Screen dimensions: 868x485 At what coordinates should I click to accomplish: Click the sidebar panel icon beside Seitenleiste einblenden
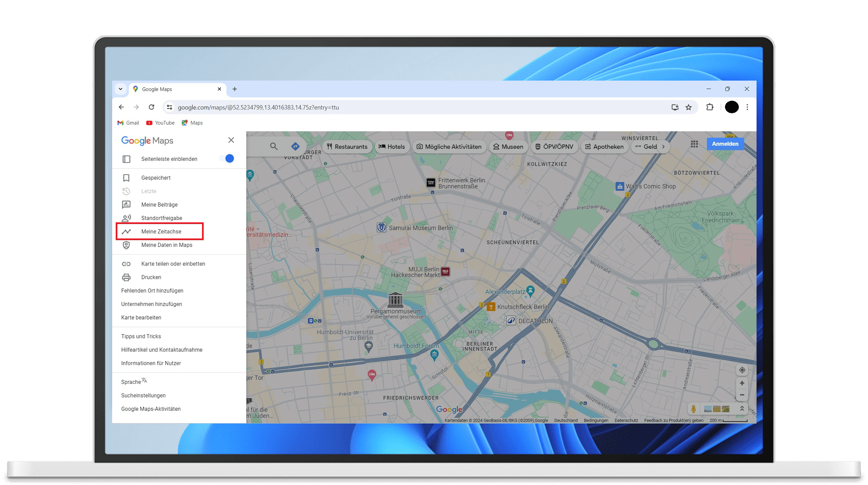click(x=126, y=159)
